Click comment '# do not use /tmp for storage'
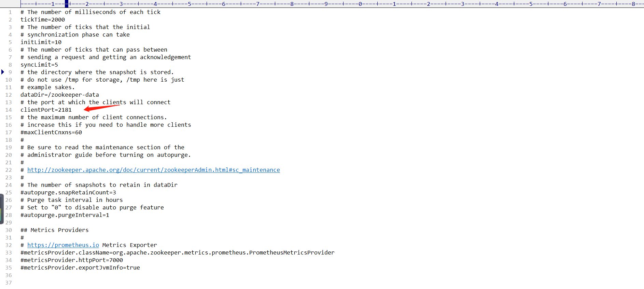644x289 pixels. (70, 80)
